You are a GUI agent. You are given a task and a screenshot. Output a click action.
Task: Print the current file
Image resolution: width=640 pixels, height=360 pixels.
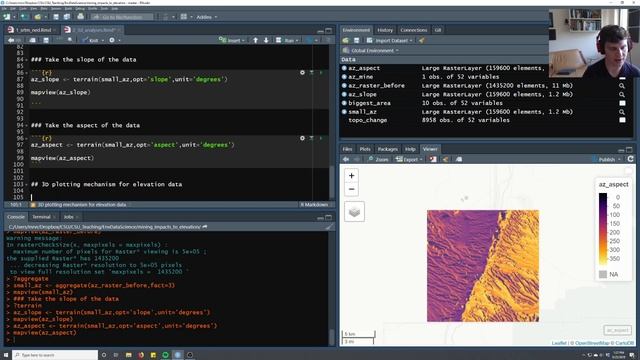click(80, 17)
